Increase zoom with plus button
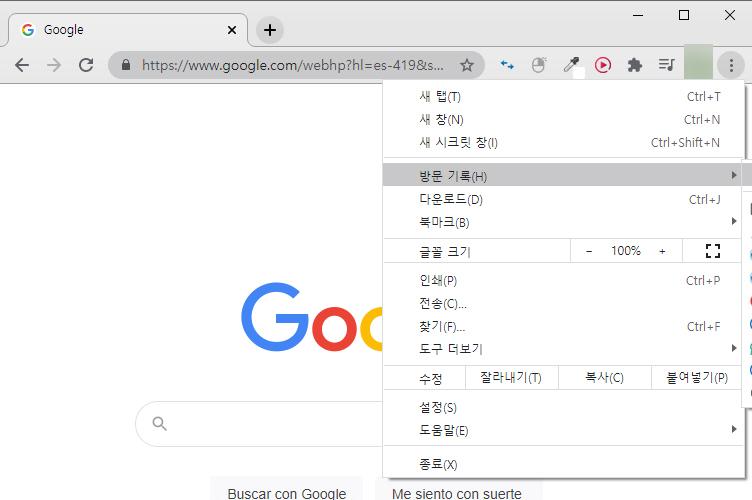 (x=662, y=251)
